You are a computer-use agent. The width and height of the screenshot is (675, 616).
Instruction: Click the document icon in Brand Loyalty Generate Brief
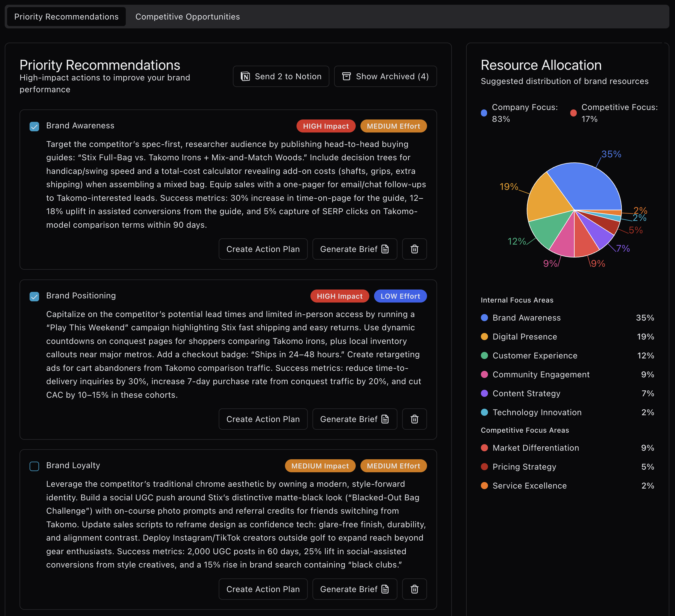tap(385, 589)
